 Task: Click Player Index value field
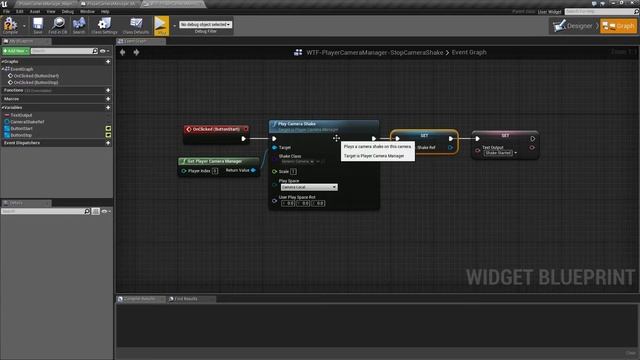click(215, 171)
